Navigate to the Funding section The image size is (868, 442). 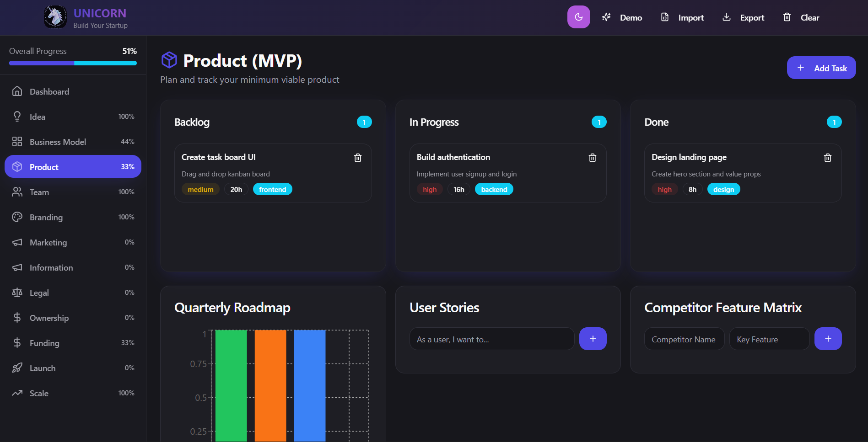click(x=44, y=343)
